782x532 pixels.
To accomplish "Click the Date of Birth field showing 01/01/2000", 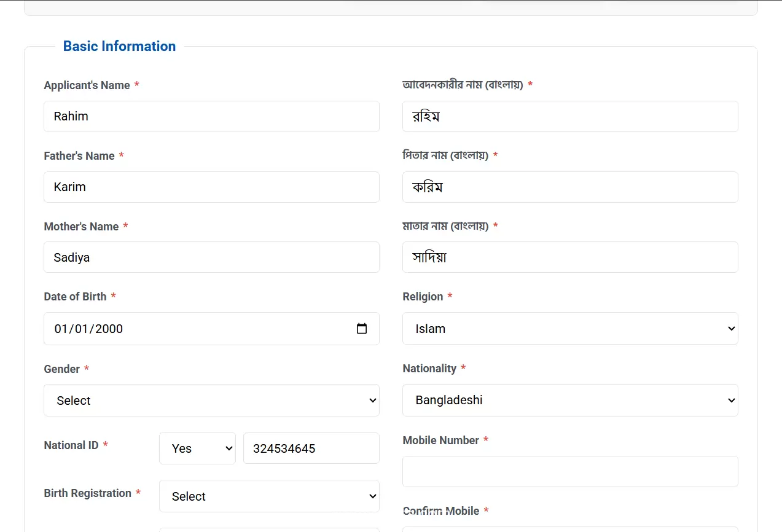I will [211, 329].
